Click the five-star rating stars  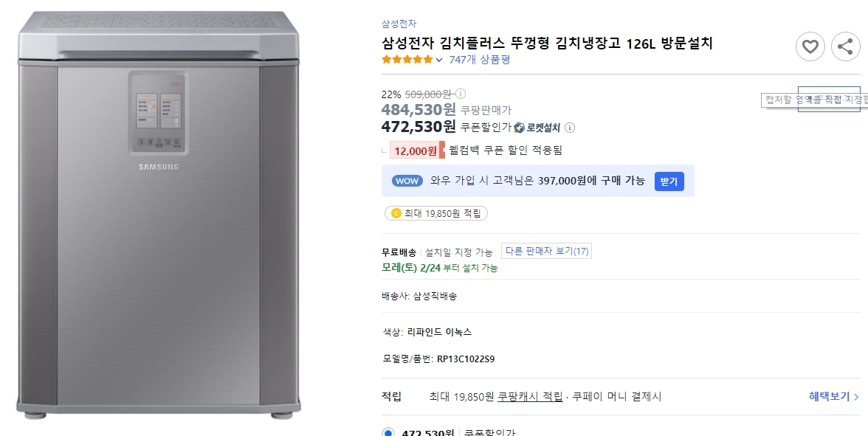point(406,60)
